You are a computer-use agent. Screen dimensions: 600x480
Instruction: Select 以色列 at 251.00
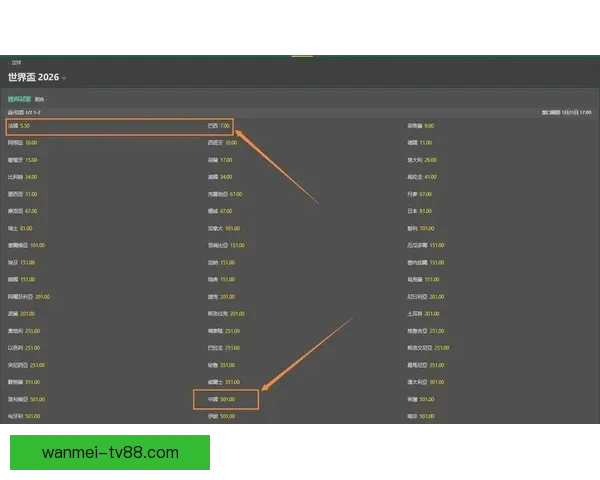[x=24, y=348]
